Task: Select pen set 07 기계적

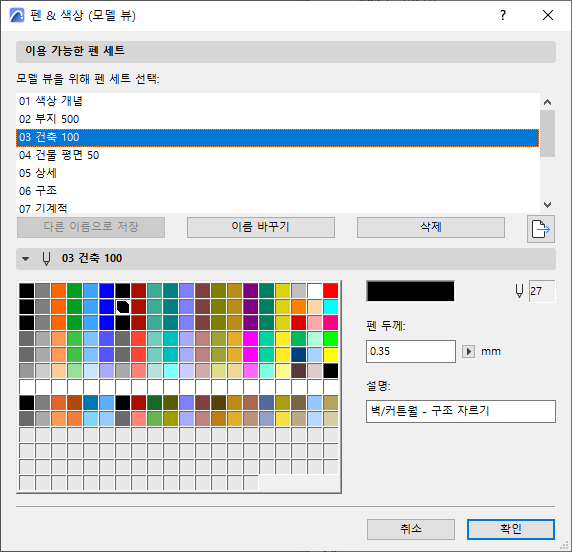Action: click(x=277, y=208)
